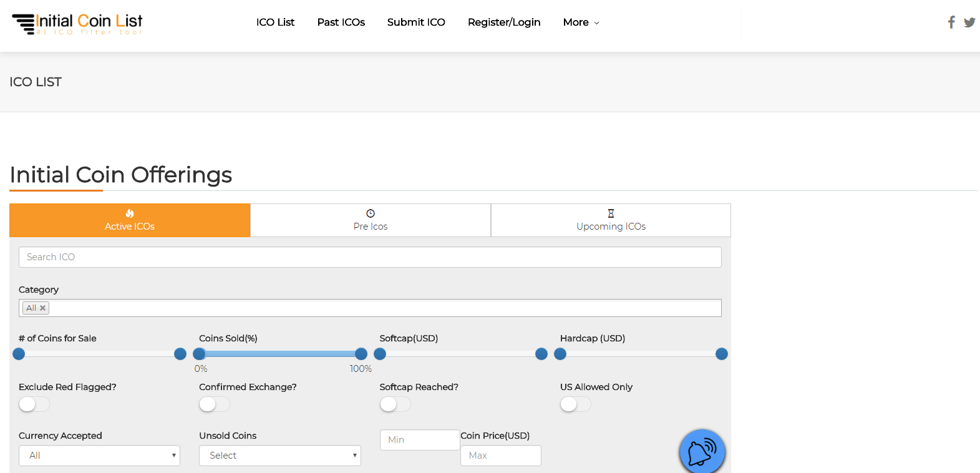This screenshot has width=980, height=473.
Task: Click the Search ICO text field
Action: pos(370,257)
